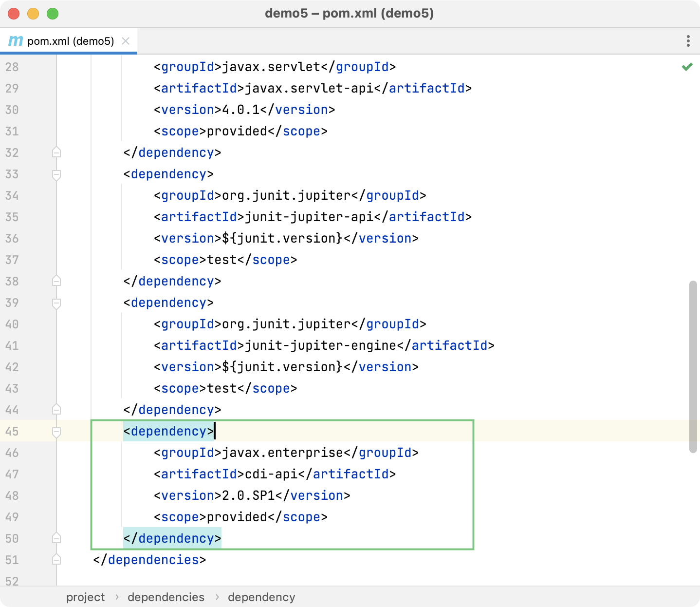Click highlighted closing dependency tag line 50

[x=172, y=538]
